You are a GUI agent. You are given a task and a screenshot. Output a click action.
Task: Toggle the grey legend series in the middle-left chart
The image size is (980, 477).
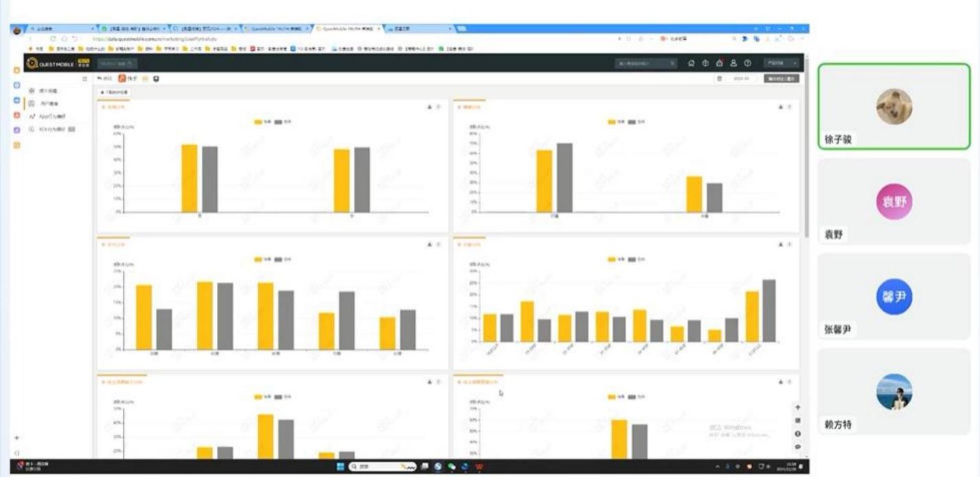284,259
